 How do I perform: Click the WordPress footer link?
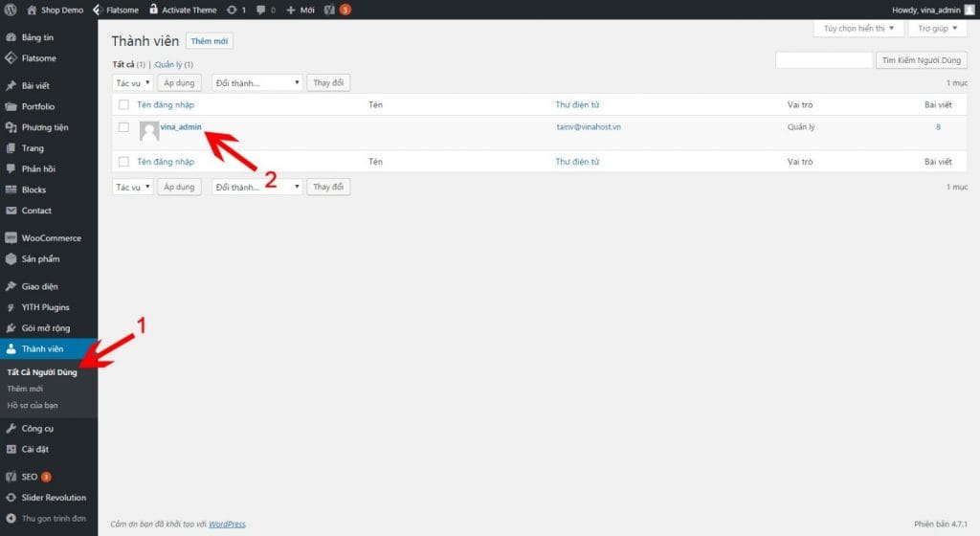[227, 525]
